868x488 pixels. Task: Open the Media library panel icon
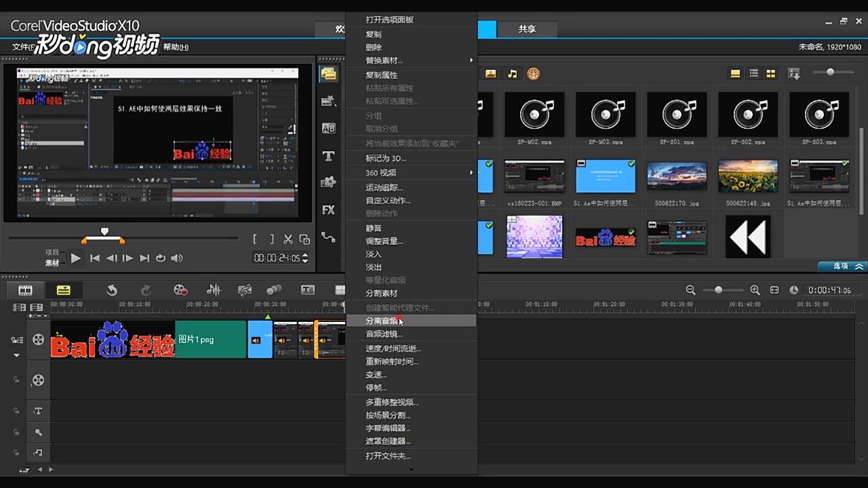pos(329,74)
